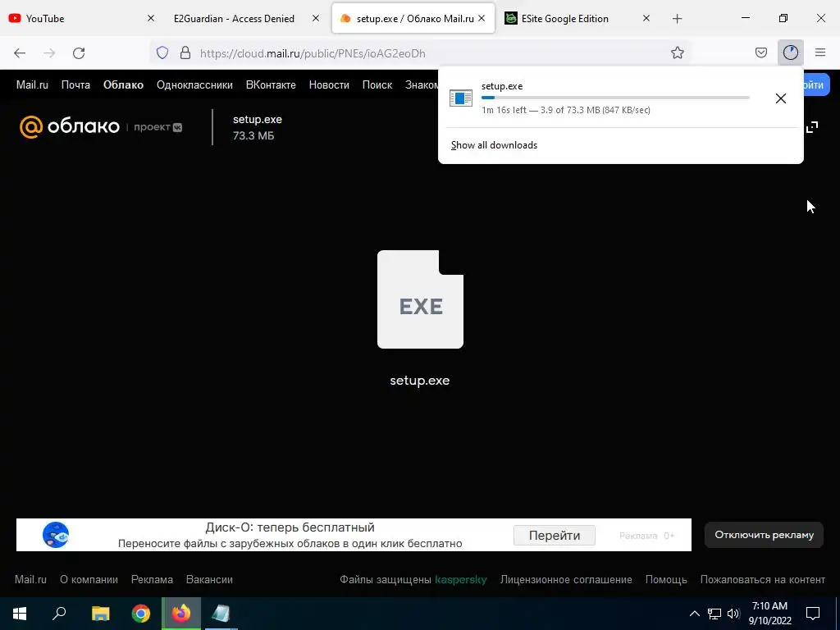Viewport: 840px width, 630px height.
Task: Click the Диск-О ad logo icon
Action: (x=56, y=535)
